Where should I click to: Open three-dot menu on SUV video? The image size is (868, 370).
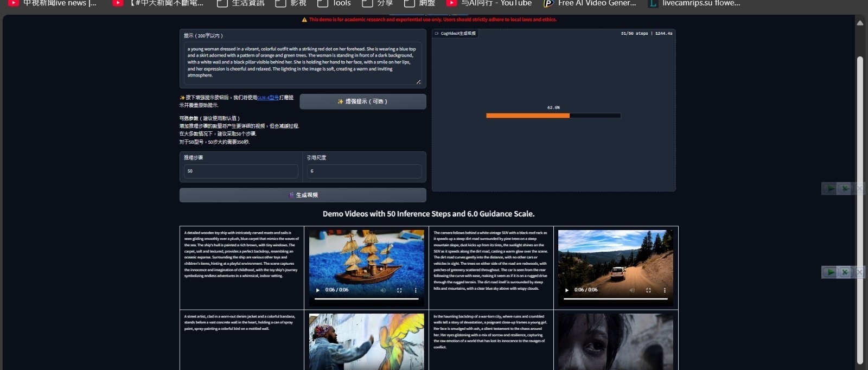(665, 290)
